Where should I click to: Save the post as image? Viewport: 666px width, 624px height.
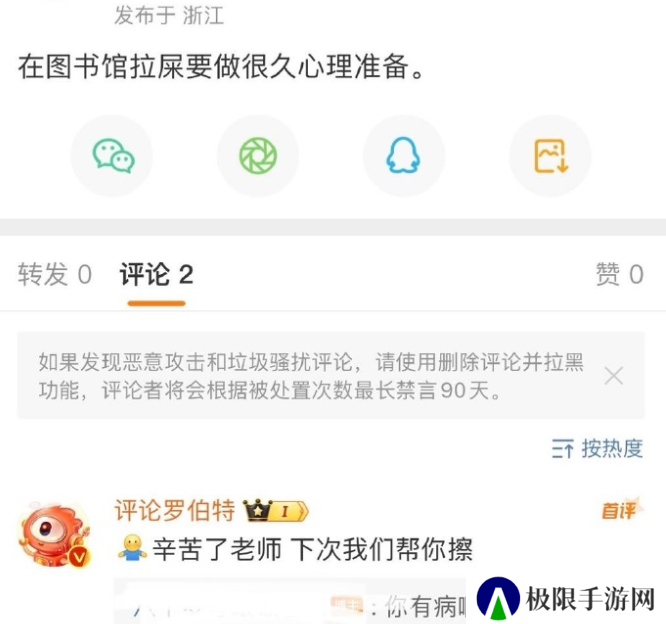coord(550,155)
